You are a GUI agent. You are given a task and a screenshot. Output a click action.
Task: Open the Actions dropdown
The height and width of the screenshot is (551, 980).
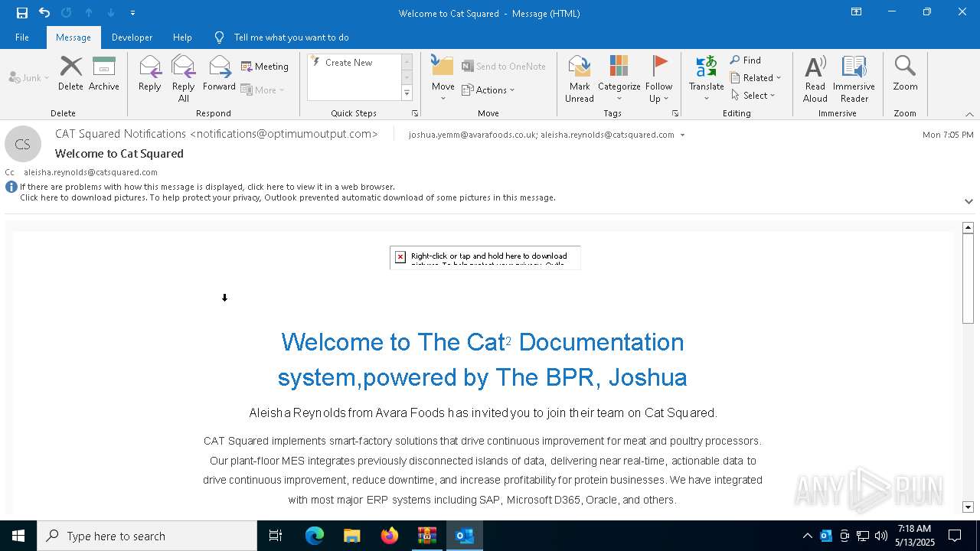(x=488, y=90)
